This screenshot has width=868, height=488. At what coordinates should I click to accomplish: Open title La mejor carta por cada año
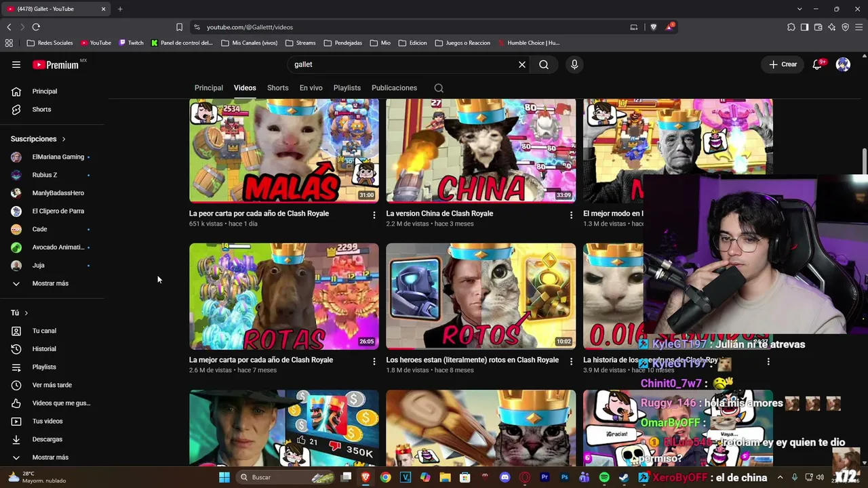point(261,360)
